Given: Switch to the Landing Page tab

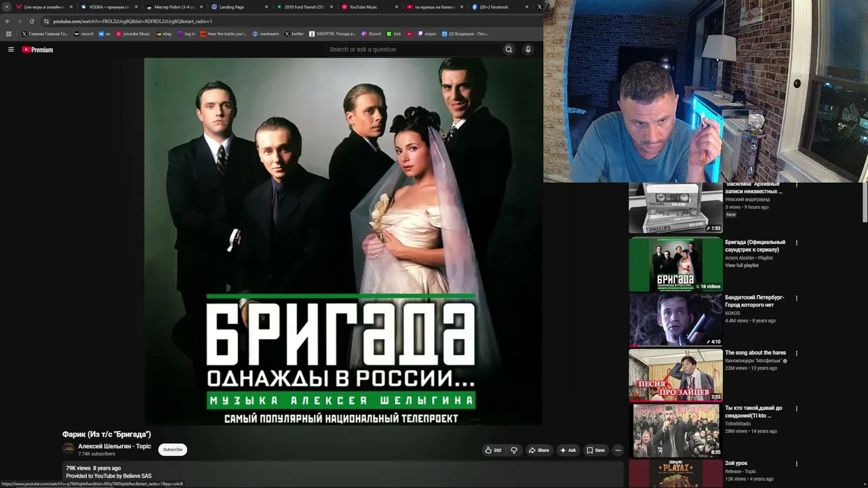Looking at the screenshot, I should tap(239, 7).
